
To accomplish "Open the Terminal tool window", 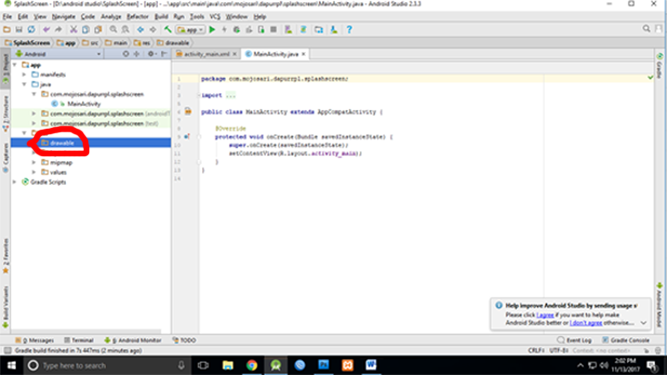I will click(x=79, y=340).
